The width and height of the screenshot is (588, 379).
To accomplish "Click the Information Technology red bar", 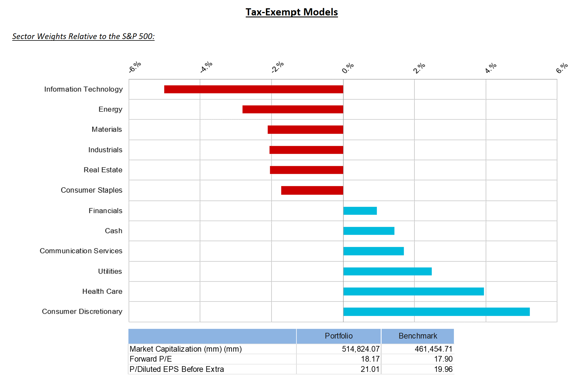I will pyautogui.click(x=253, y=89).
